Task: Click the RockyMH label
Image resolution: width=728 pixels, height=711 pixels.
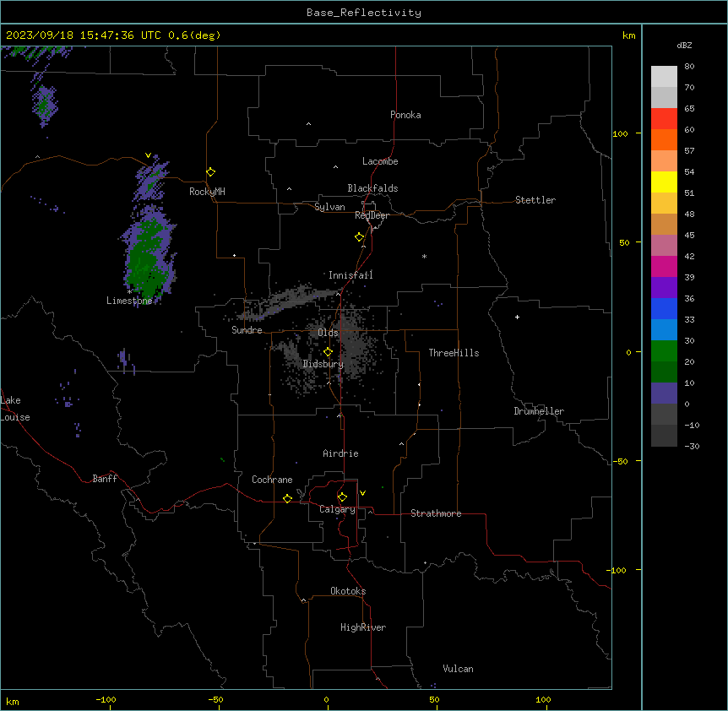Action: pyautogui.click(x=207, y=192)
